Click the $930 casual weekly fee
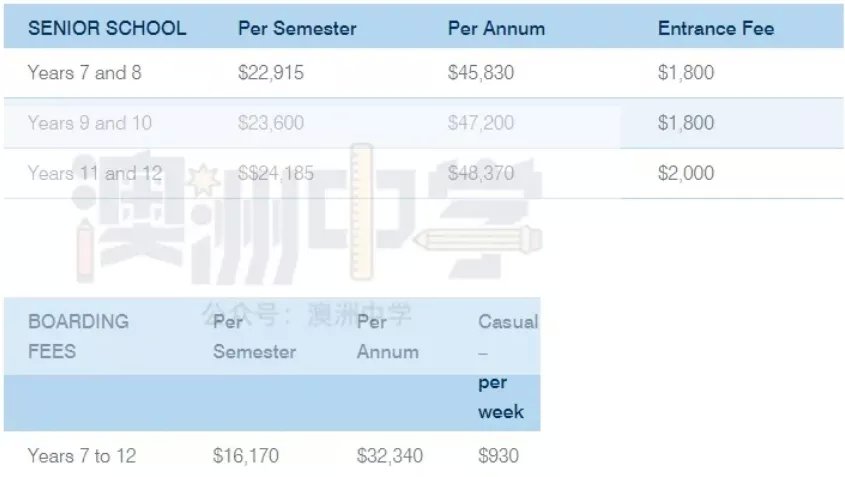 (498, 456)
